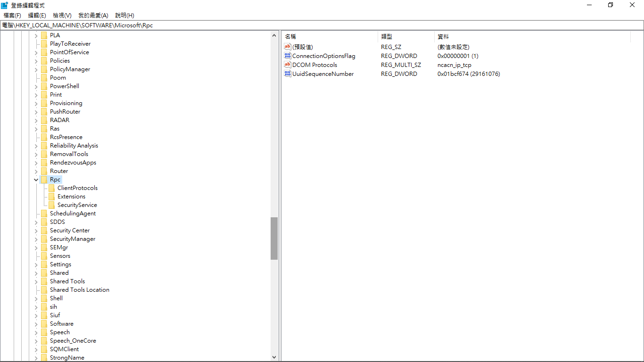Sort values by 類型 column header
This screenshot has width=644, height=362.
tap(406, 36)
